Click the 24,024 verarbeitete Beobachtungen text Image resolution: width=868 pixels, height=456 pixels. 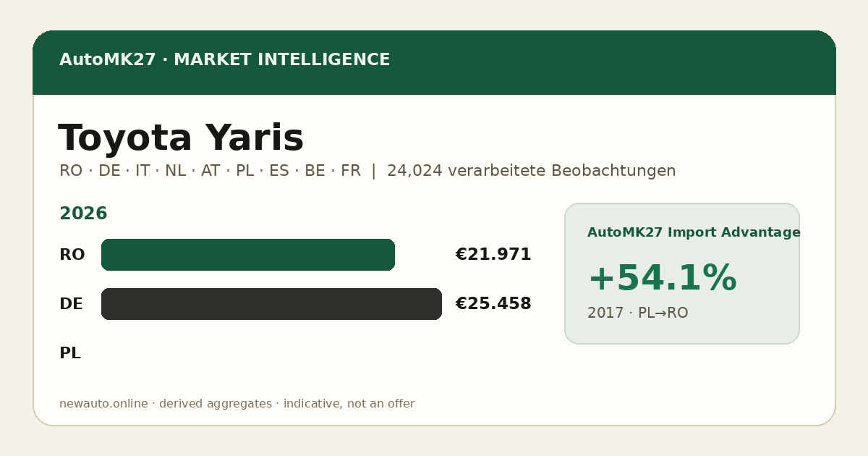coord(531,171)
